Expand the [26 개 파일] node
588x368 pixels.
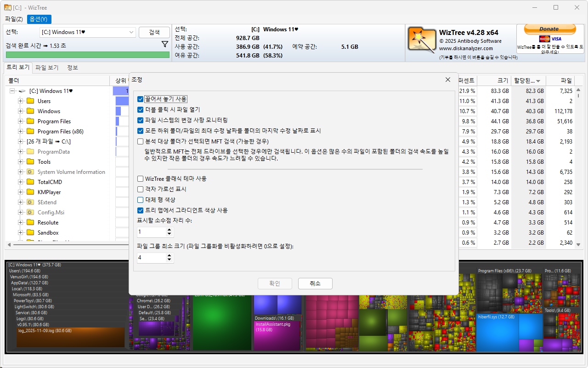[20, 142]
